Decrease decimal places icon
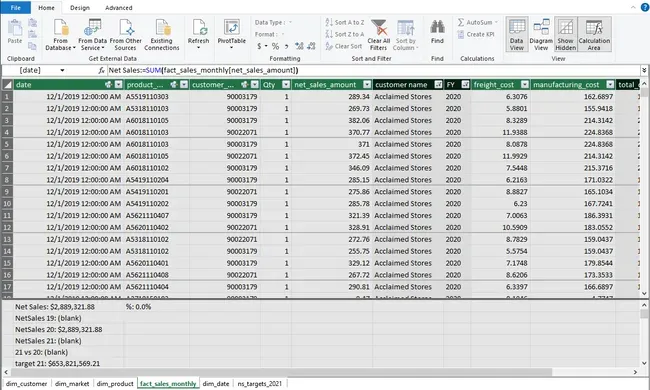This screenshot has width=650, height=390. click(x=312, y=46)
